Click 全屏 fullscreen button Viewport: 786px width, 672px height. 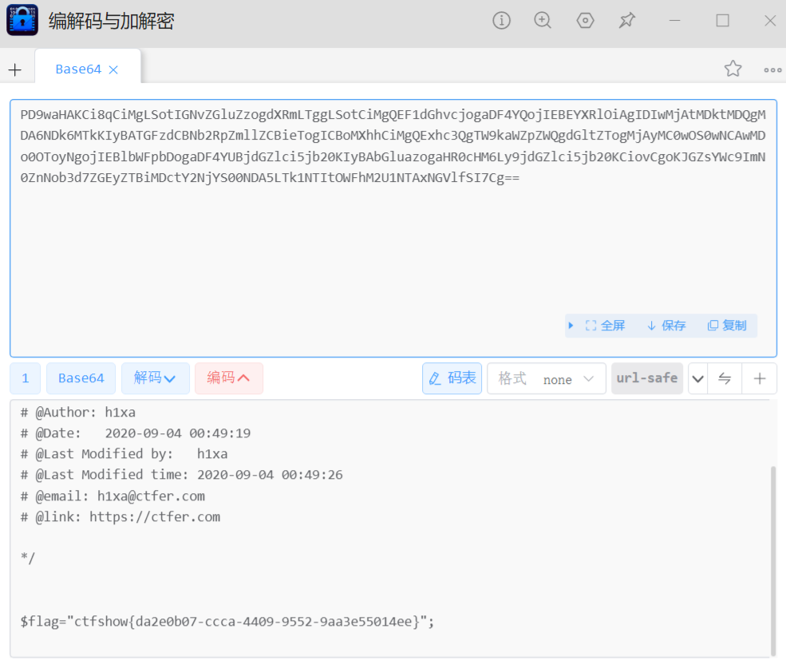pos(605,326)
